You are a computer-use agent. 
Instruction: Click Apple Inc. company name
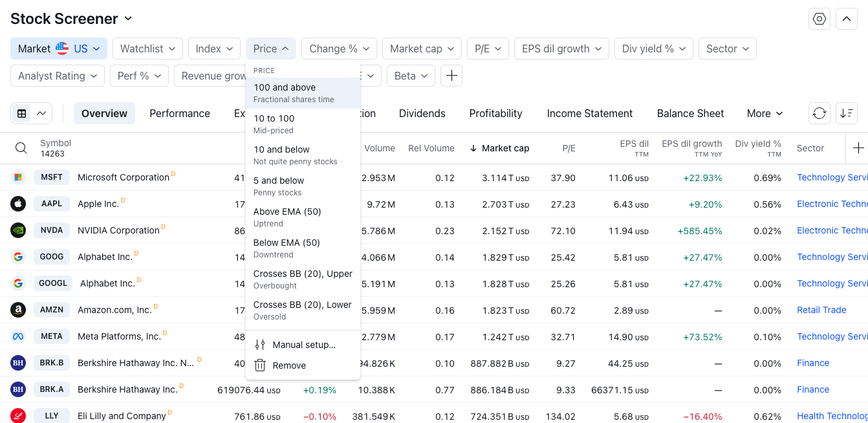(x=98, y=204)
